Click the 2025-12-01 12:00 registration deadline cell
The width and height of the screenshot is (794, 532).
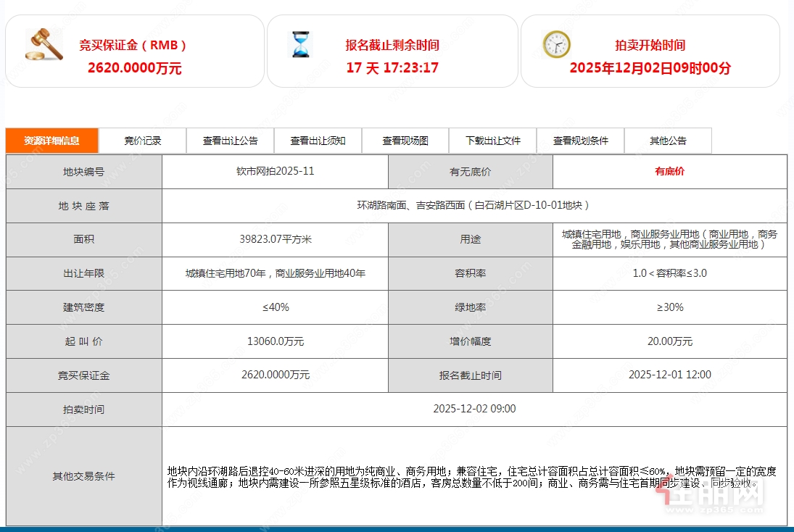coord(669,375)
